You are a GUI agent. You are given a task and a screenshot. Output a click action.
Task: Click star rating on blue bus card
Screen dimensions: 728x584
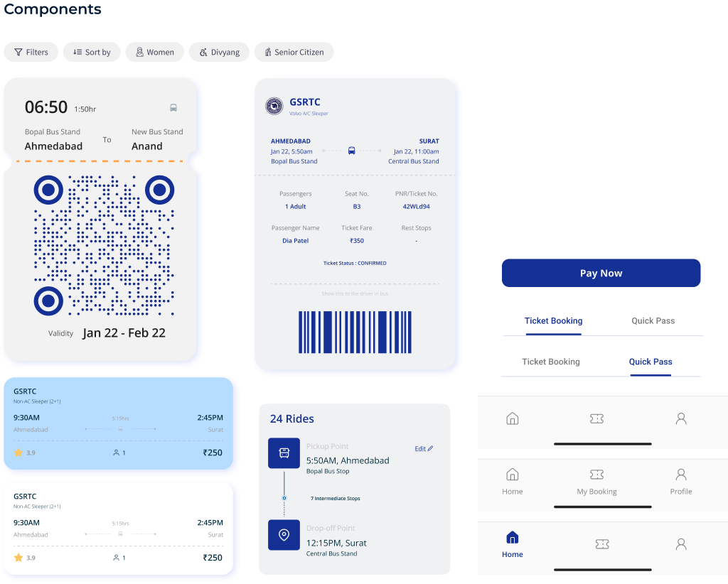pyautogui.click(x=25, y=453)
